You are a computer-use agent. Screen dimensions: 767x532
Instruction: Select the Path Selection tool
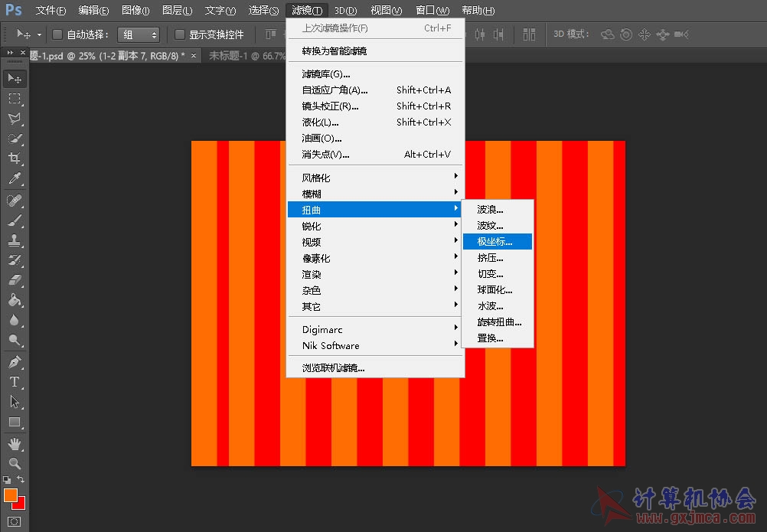[15, 402]
